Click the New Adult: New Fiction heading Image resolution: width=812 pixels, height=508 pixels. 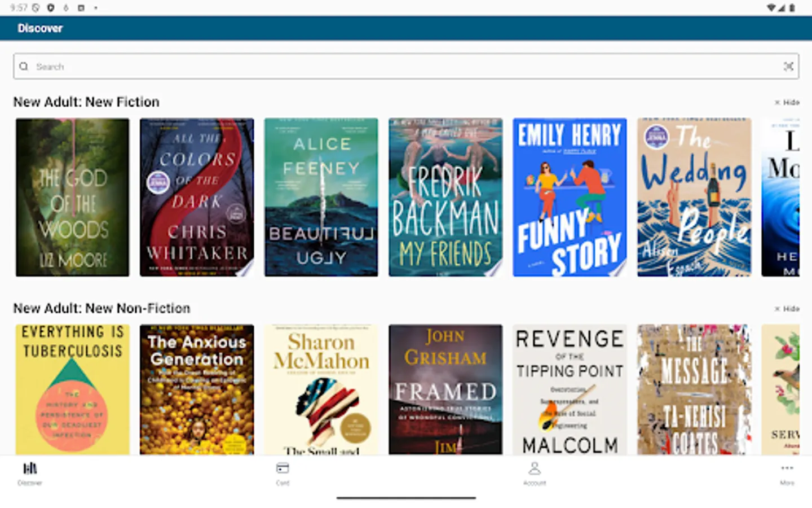(x=86, y=102)
